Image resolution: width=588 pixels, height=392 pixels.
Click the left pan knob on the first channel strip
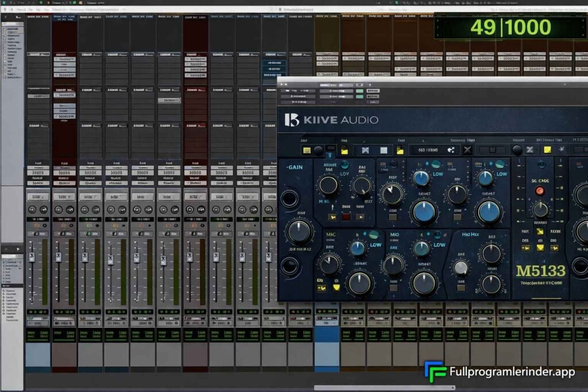[x=32, y=211]
